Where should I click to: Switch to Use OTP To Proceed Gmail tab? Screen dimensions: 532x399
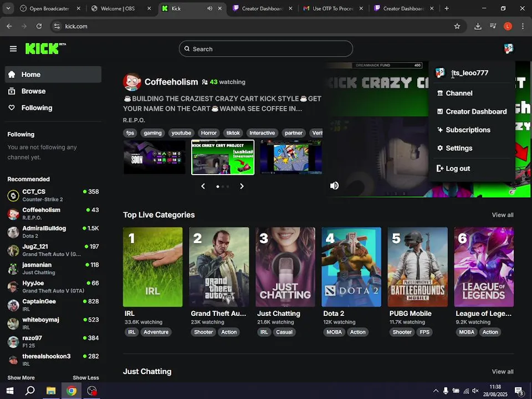coord(334,8)
